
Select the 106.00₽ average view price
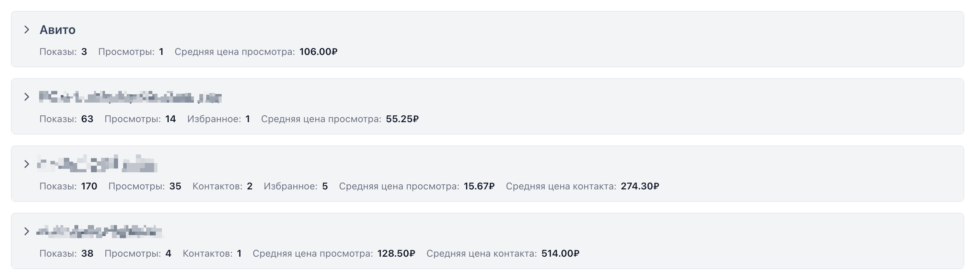point(318,52)
